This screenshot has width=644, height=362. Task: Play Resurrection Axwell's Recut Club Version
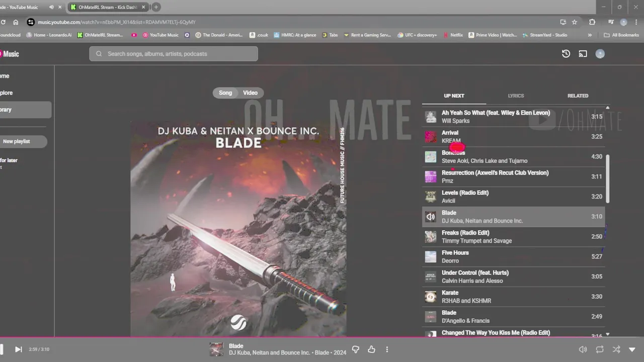tap(513, 176)
